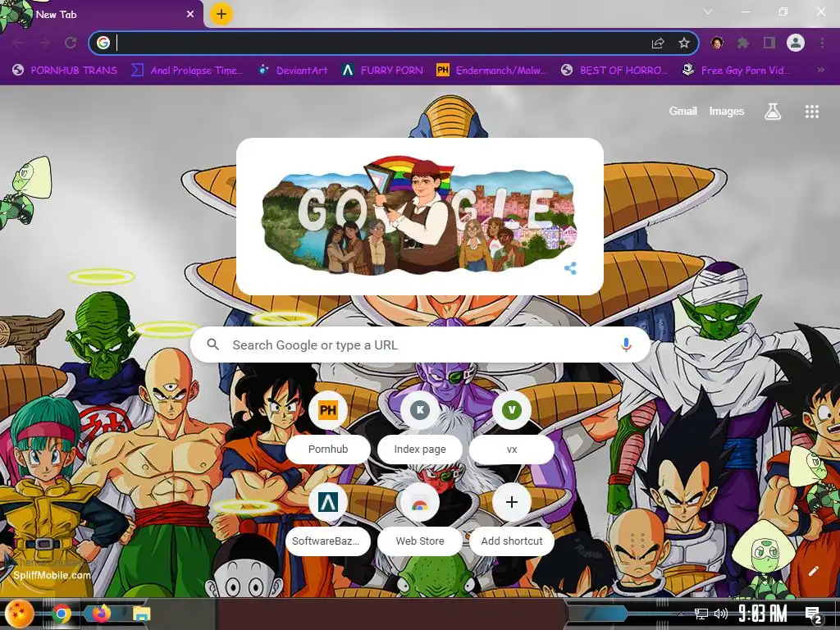Open Chrome from the taskbar
This screenshot has width=840, height=630.
(x=62, y=614)
